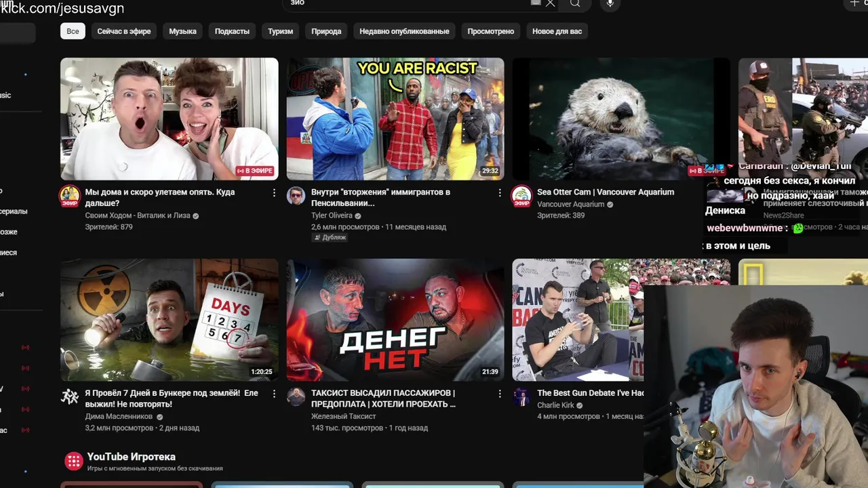Click the '1:20:25' duration badge
Image resolution: width=868 pixels, height=488 pixels.
coord(262,371)
